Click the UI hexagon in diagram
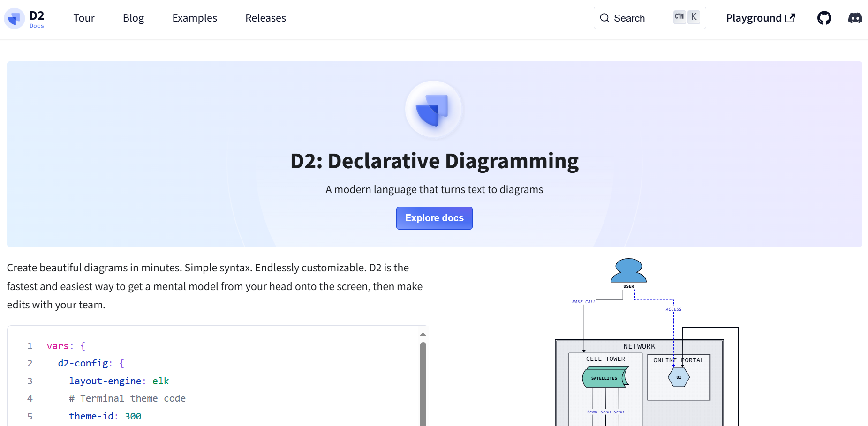The width and height of the screenshot is (868, 426). pos(679,377)
